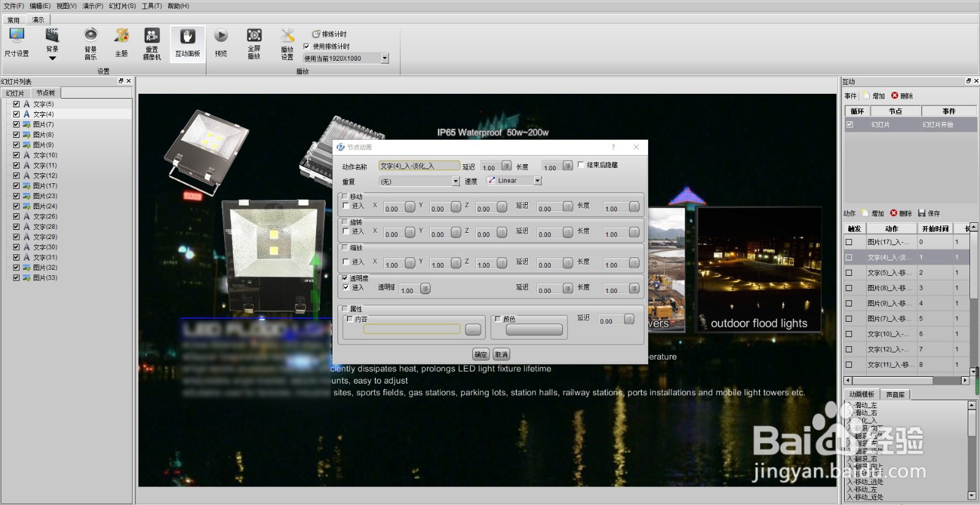Confirm dialog with 确定 button
980x505 pixels.
pyautogui.click(x=481, y=354)
